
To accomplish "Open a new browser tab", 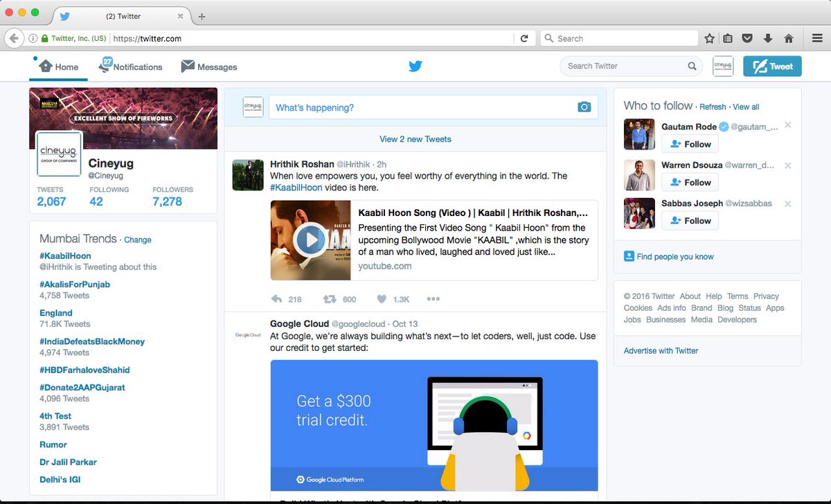I will point(202,17).
